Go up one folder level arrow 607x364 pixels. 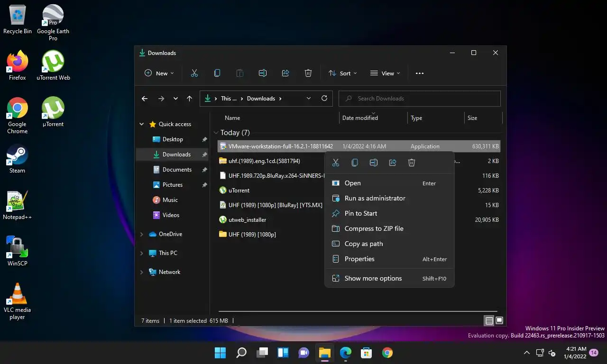[189, 99]
